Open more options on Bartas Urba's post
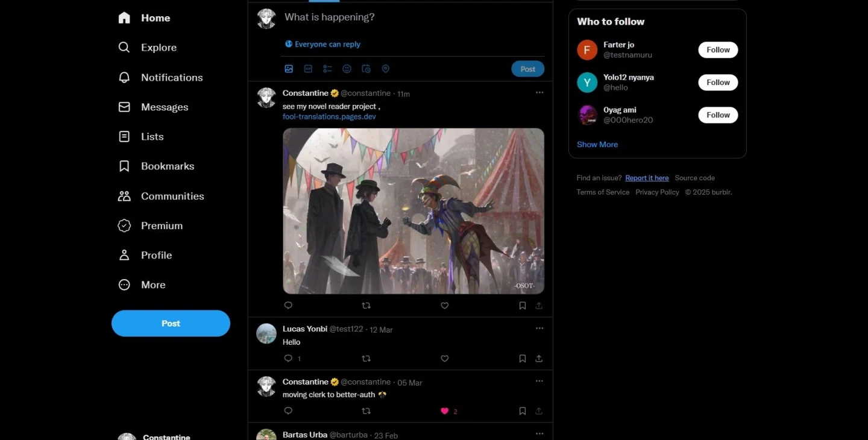The image size is (868, 440). point(539,433)
